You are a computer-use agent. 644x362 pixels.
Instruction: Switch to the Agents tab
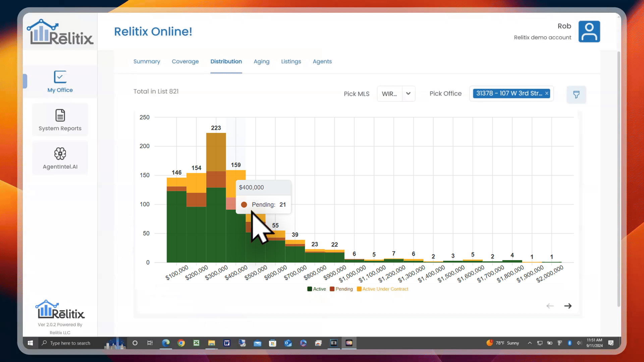(x=322, y=61)
